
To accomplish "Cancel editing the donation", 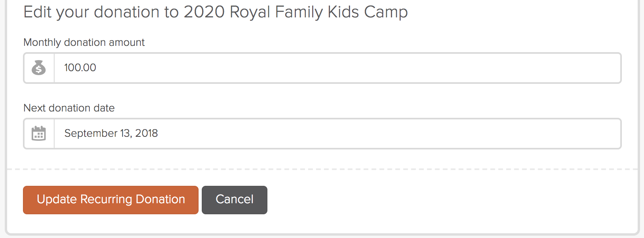I will tap(235, 200).
